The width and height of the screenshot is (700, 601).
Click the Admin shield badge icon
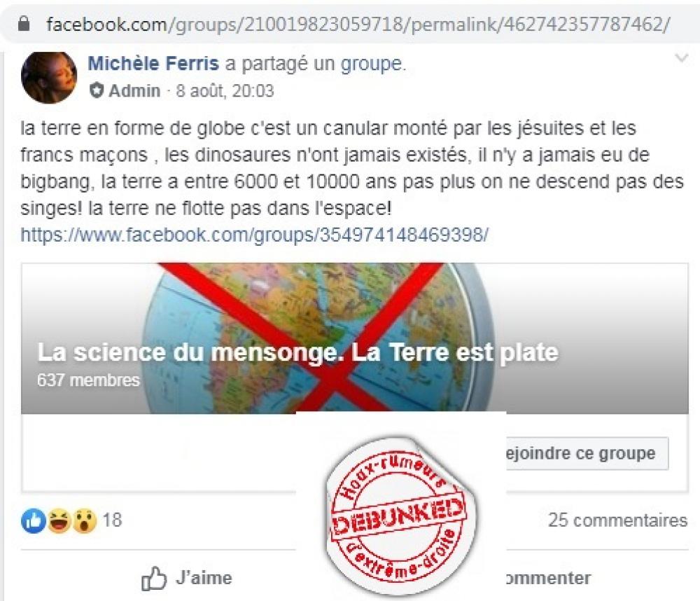(x=96, y=90)
